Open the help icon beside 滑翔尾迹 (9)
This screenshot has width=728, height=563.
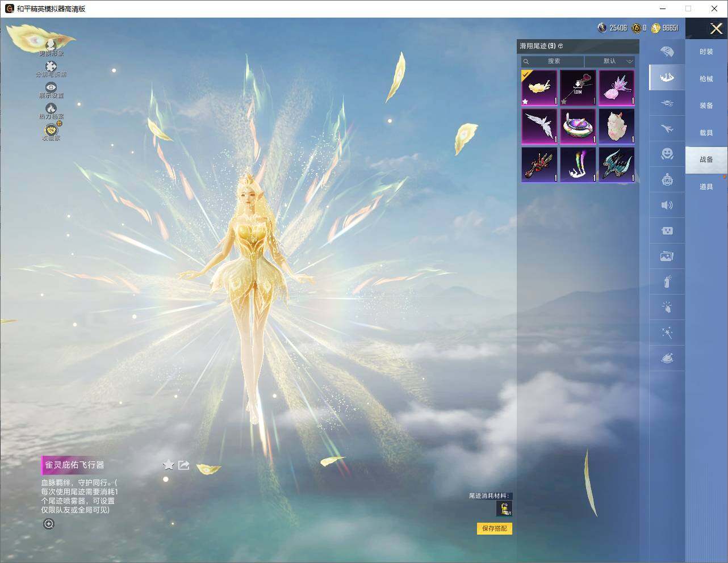coord(560,46)
